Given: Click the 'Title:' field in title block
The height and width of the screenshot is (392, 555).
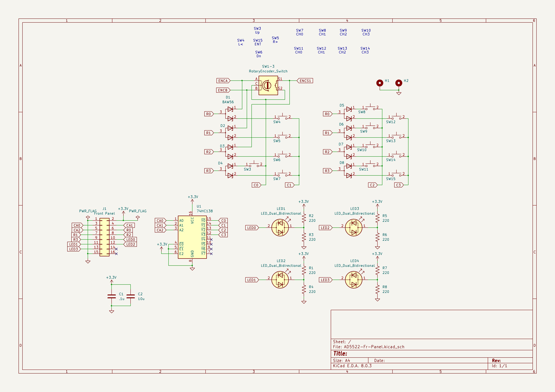Looking at the screenshot, I should [x=340, y=354].
